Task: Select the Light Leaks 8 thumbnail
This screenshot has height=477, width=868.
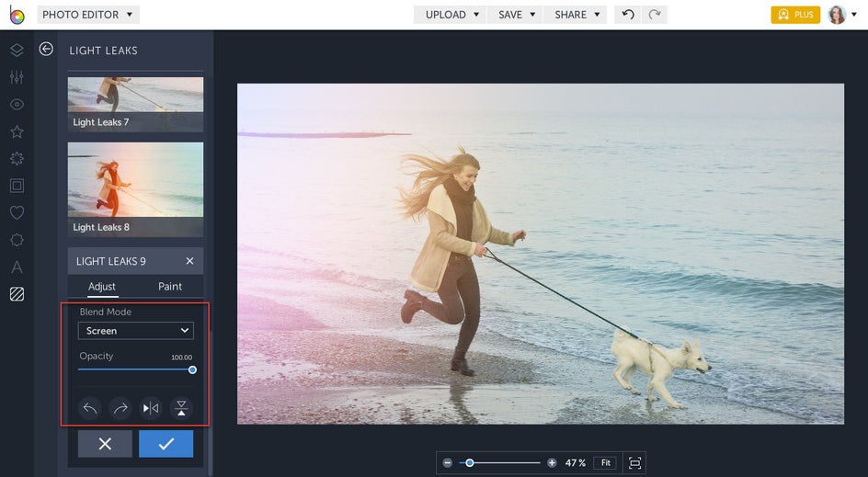Action: [136, 189]
